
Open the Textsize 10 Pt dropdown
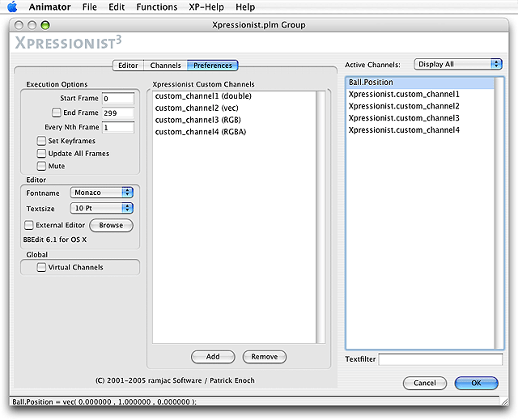(102, 208)
